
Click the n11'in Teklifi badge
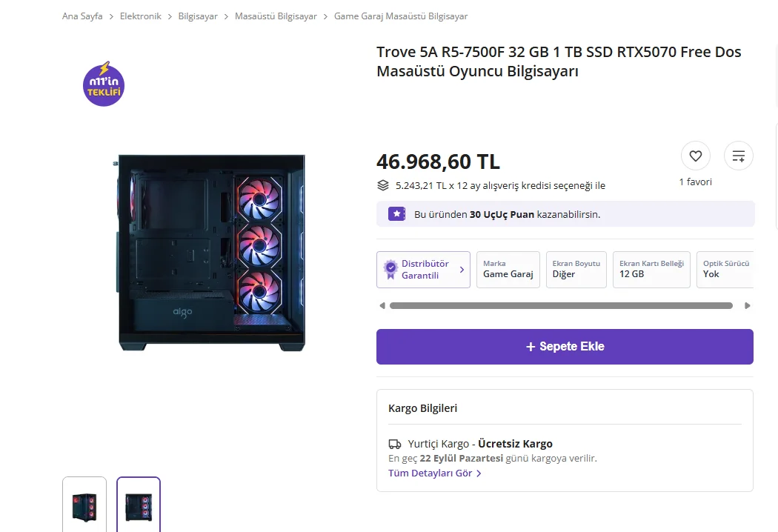104,84
